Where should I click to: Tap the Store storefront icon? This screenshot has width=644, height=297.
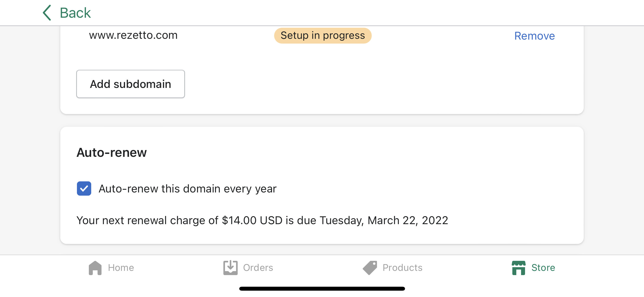[x=518, y=268]
